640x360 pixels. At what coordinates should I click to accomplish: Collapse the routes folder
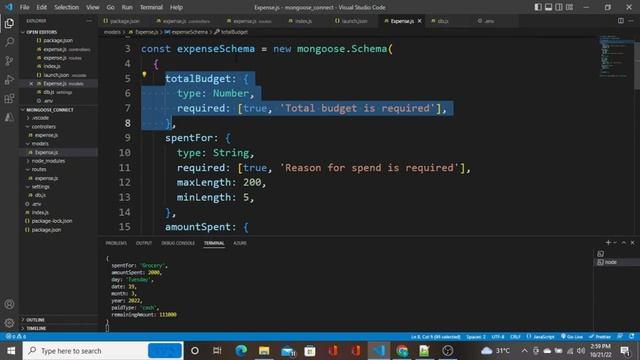39,169
